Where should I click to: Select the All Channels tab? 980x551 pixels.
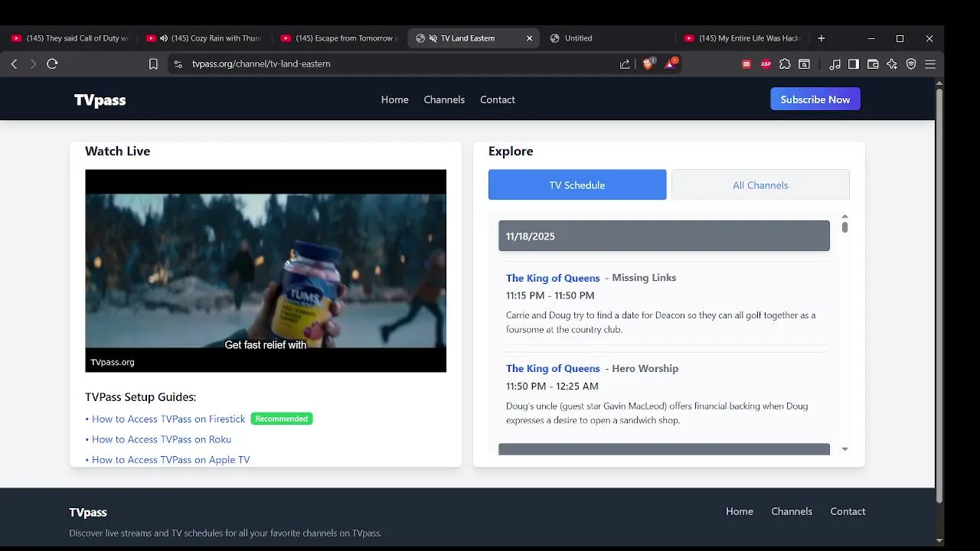click(x=760, y=185)
